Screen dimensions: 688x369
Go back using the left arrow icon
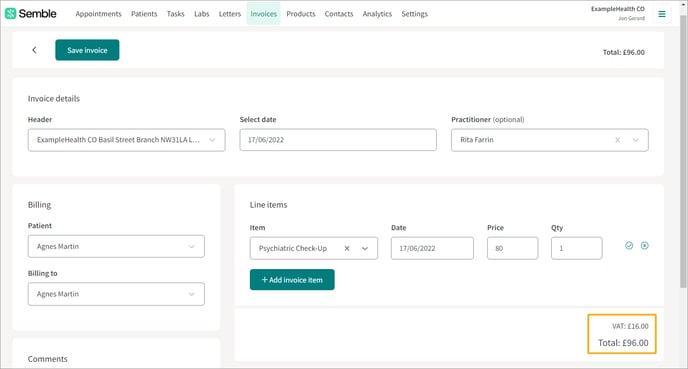coord(34,50)
